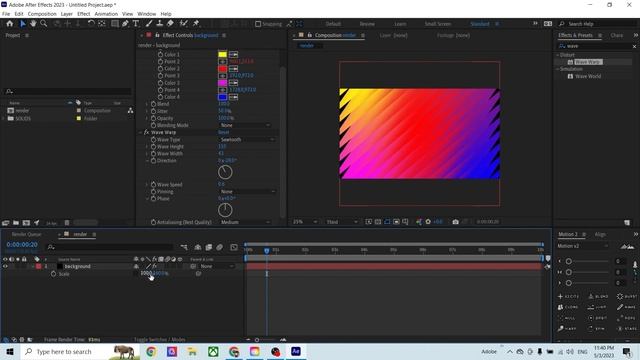Toggle the Wave Speed stopwatch
The image size is (640, 360).
153,184
